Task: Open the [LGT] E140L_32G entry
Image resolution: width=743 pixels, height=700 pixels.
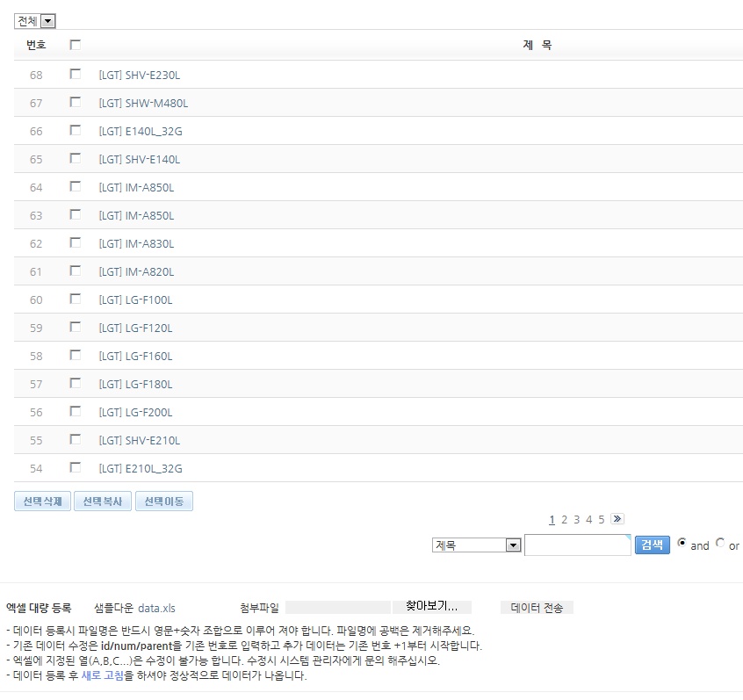Action: pyautogui.click(x=141, y=131)
